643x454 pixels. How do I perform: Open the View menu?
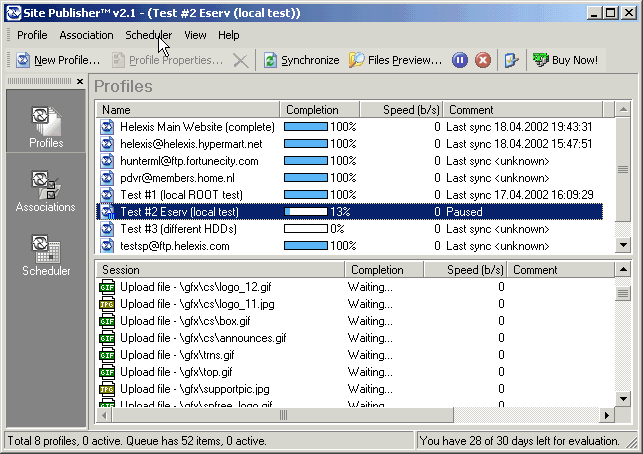pyautogui.click(x=195, y=35)
